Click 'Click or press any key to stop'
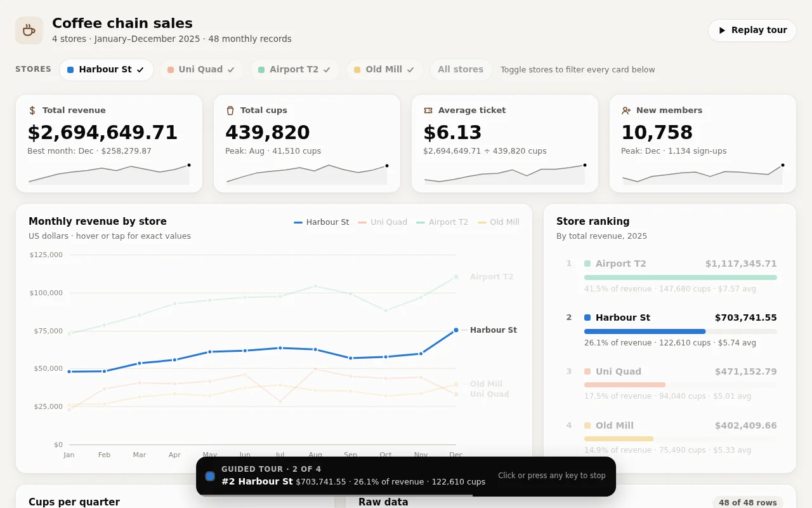The height and width of the screenshot is (508, 812). [x=552, y=476]
